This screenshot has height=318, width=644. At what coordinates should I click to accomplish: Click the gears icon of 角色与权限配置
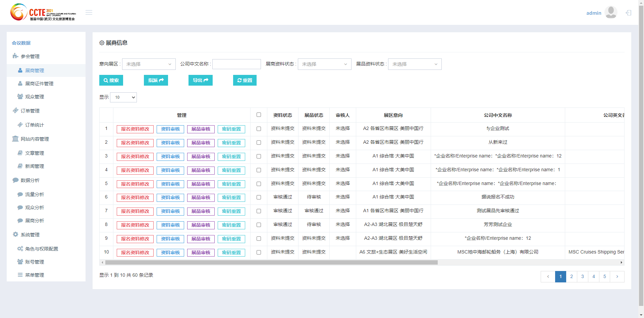(x=20, y=248)
